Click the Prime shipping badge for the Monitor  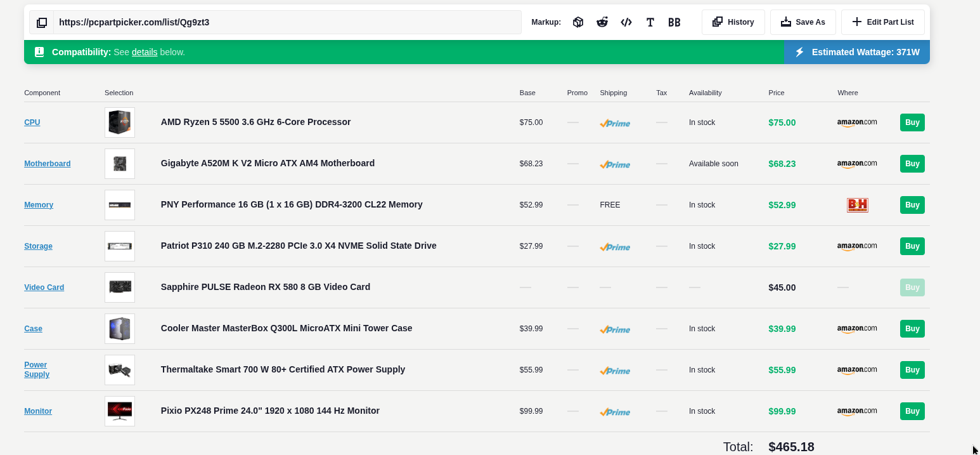coord(615,412)
